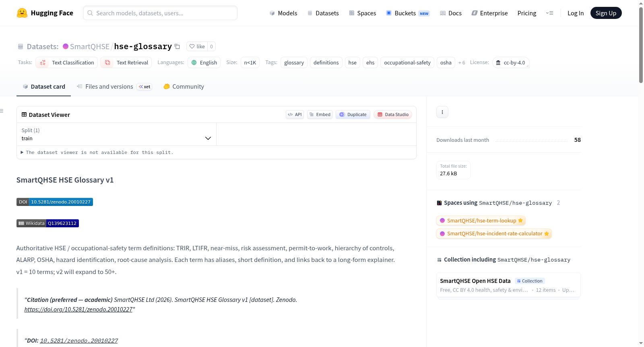Go to Spaces
The height and width of the screenshot is (347, 644).
click(x=362, y=13)
